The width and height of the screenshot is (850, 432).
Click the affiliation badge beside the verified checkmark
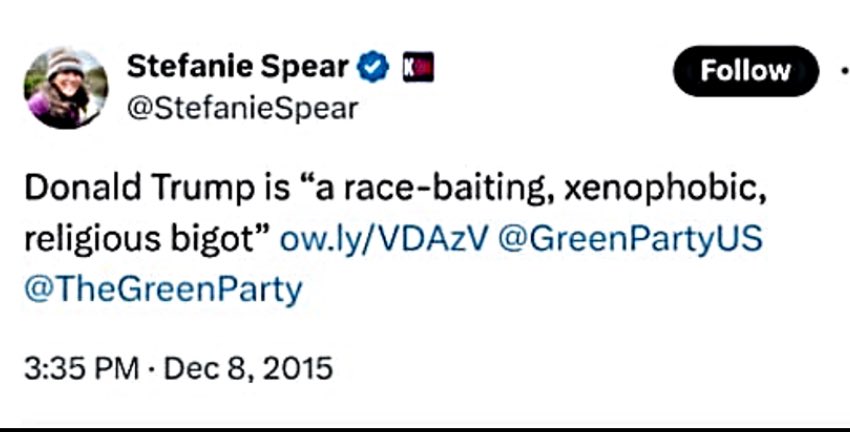coord(416,68)
